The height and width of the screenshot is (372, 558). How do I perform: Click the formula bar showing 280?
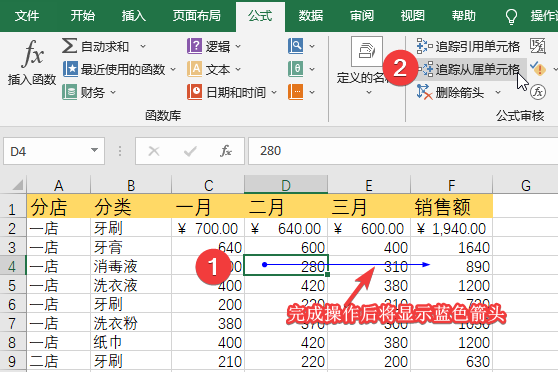coord(403,151)
